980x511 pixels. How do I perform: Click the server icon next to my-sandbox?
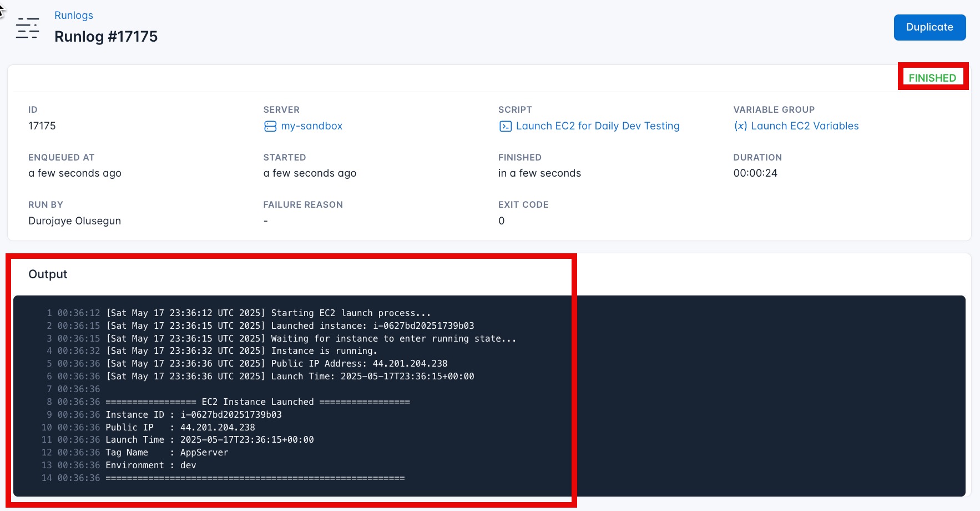tap(270, 126)
